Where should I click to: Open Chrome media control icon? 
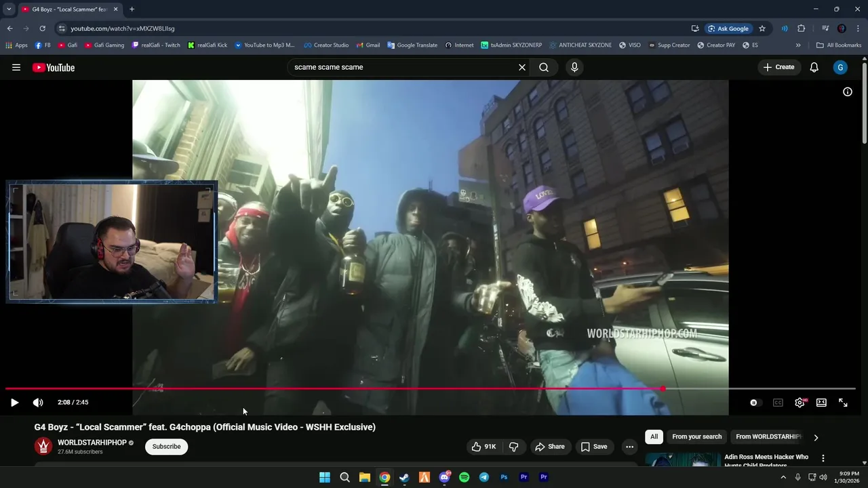click(825, 28)
